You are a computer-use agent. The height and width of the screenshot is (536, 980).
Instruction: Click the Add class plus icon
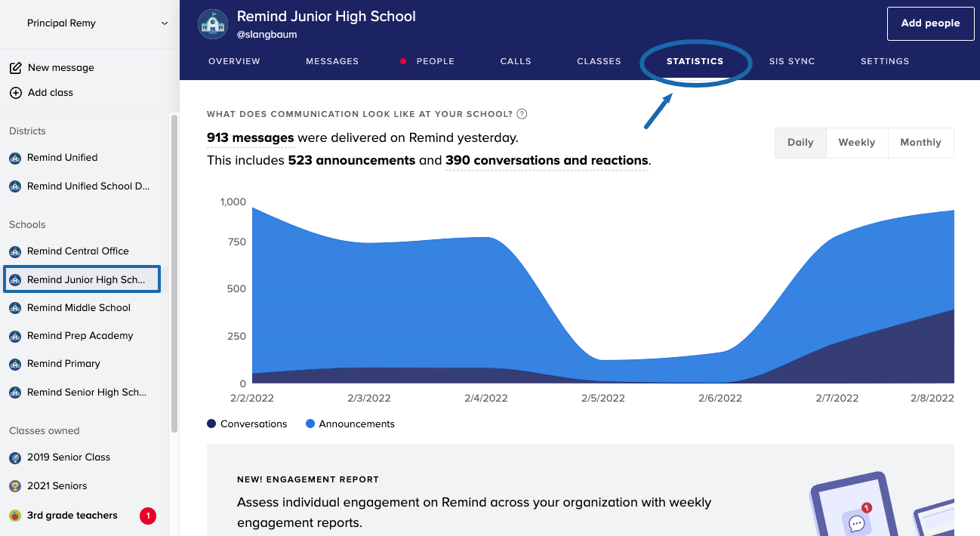tap(15, 93)
